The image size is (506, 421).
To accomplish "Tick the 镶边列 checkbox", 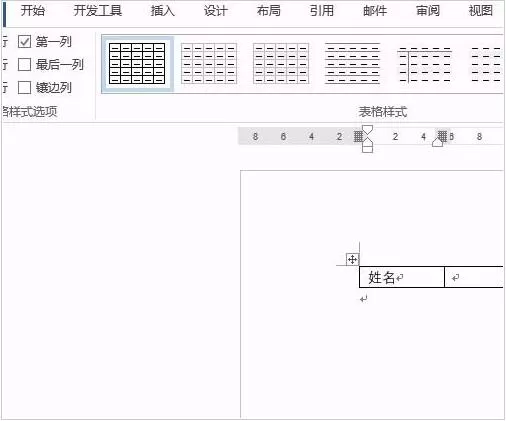I will click(x=24, y=88).
